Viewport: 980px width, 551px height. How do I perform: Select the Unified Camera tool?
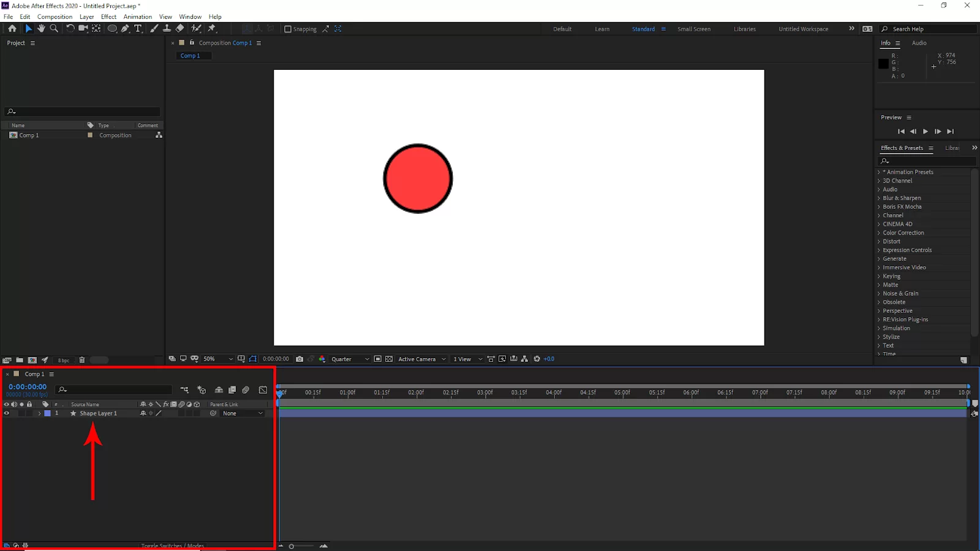[x=83, y=29]
